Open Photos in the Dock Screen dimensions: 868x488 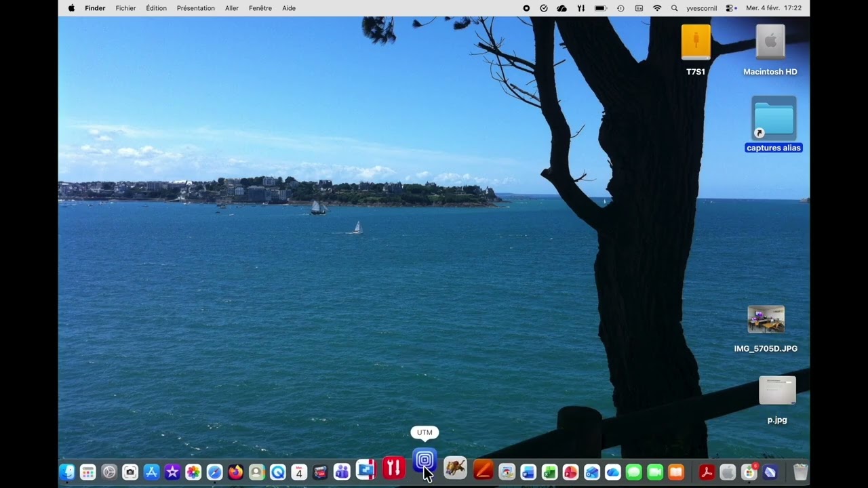[x=193, y=472]
